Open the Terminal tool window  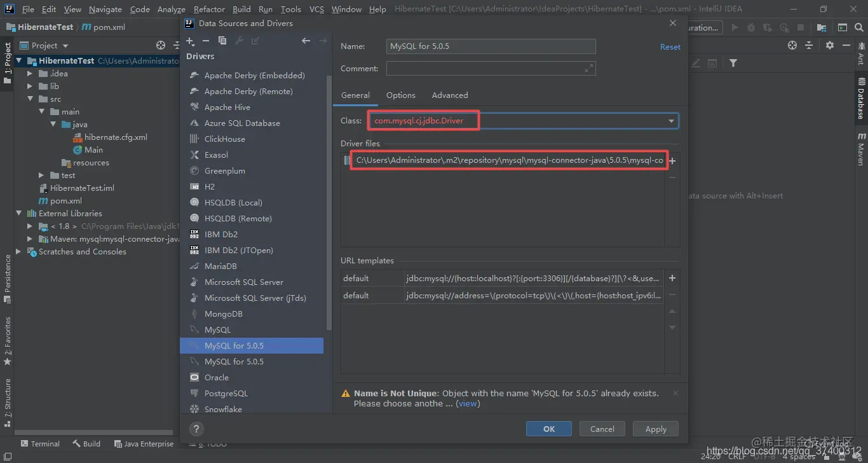(x=40, y=444)
